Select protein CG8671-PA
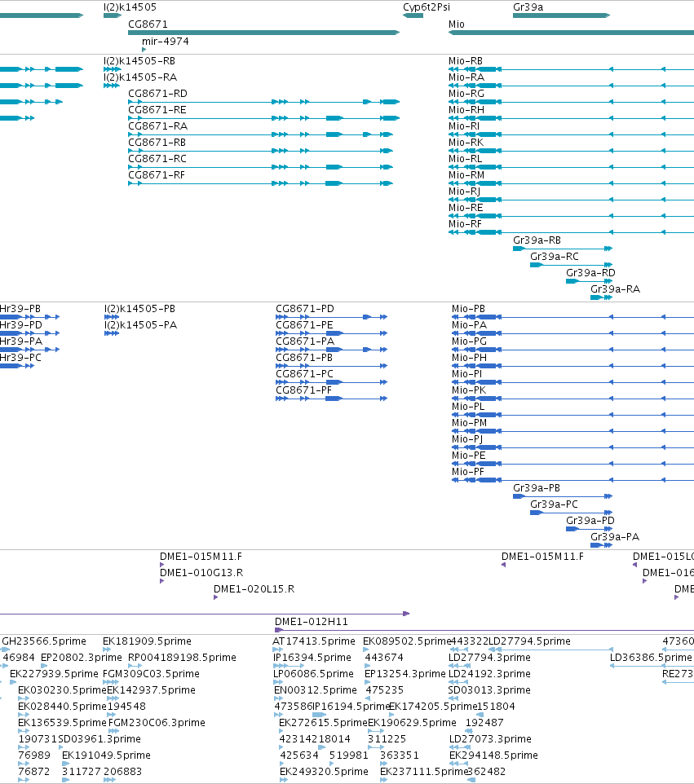The image size is (694, 784). [x=332, y=350]
